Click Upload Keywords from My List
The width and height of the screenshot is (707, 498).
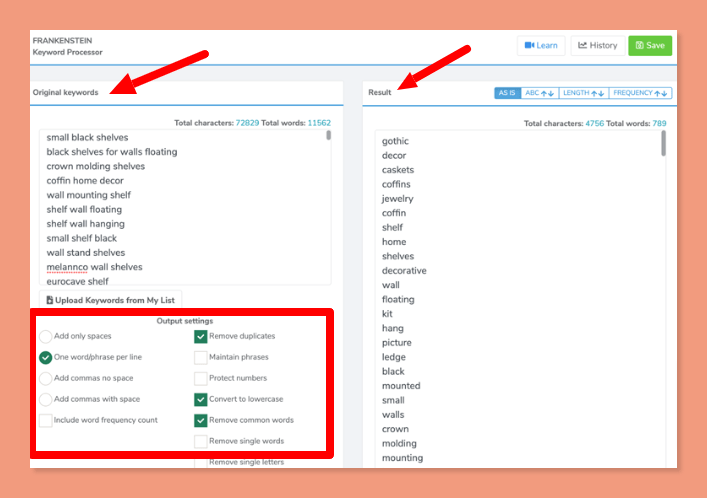click(110, 300)
